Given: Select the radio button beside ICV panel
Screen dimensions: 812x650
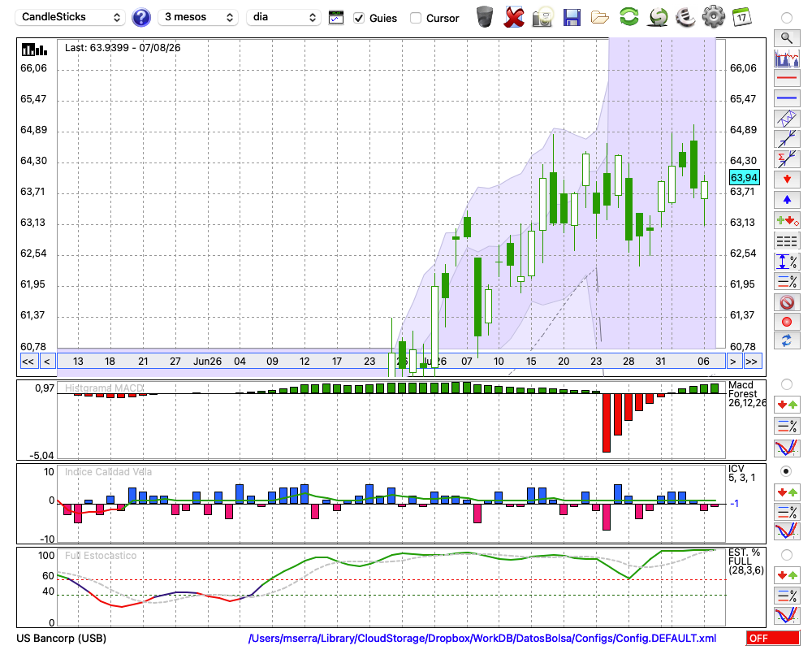Looking at the screenshot, I should [x=786, y=471].
